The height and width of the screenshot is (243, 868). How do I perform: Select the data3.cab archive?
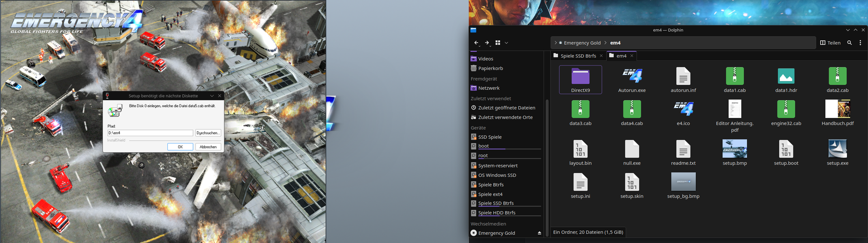pos(580,113)
